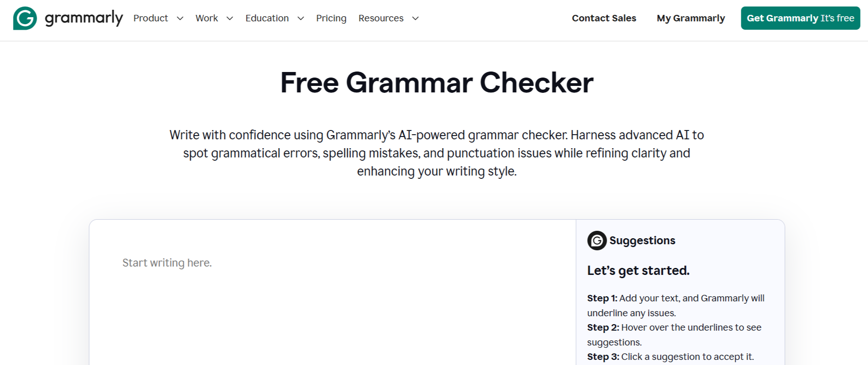This screenshot has width=868, height=365.
Task: Open the Resources menu
Action: (x=381, y=18)
